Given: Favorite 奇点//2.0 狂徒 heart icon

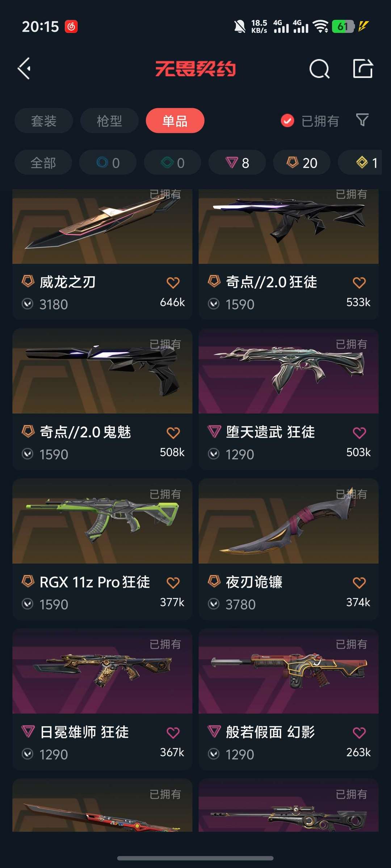Looking at the screenshot, I should pyautogui.click(x=359, y=282).
